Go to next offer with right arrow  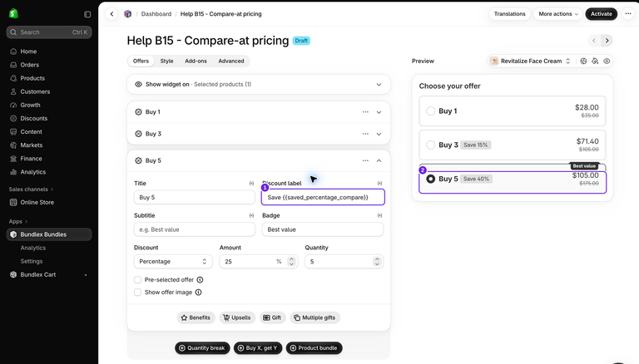607,41
